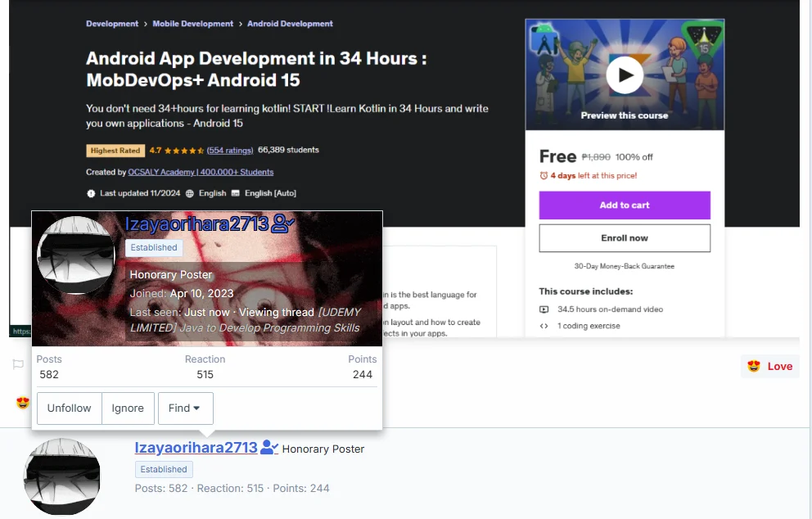Image resolution: width=812 pixels, height=519 pixels.
Task: Open the 554 ratings link
Action: (x=230, y=150)
